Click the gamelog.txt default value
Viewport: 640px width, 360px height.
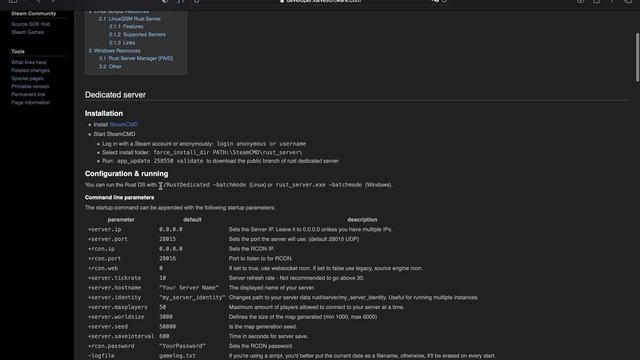177,356
